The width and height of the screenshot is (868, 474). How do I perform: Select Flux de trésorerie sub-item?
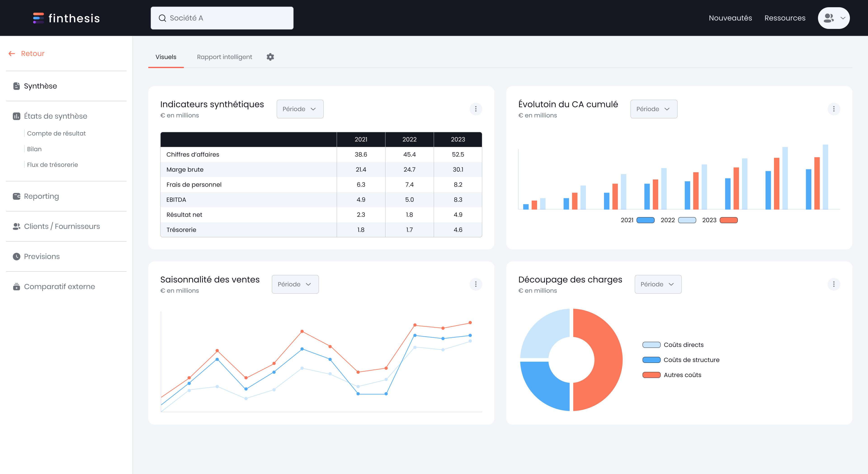click(x=52, y=165)
